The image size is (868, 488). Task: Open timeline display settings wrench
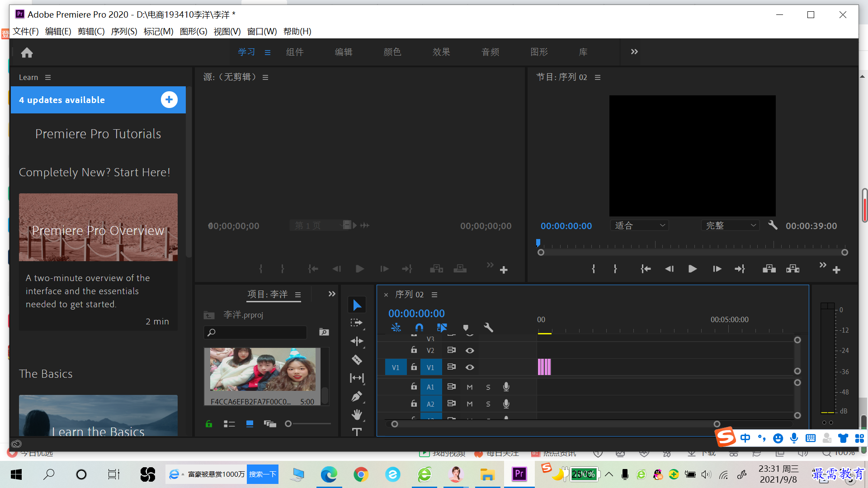pyautogui.click(x=488, y=328)
